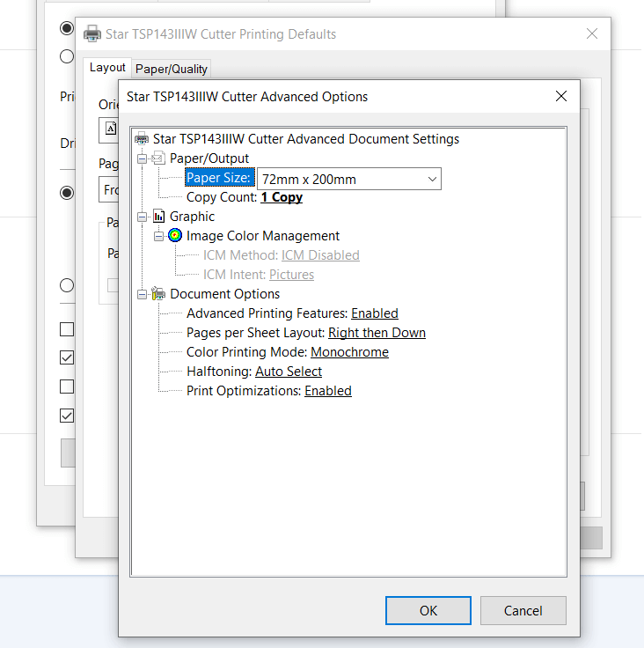Collapse the Paper/Output tree node
644x648 pixels.
143,158
